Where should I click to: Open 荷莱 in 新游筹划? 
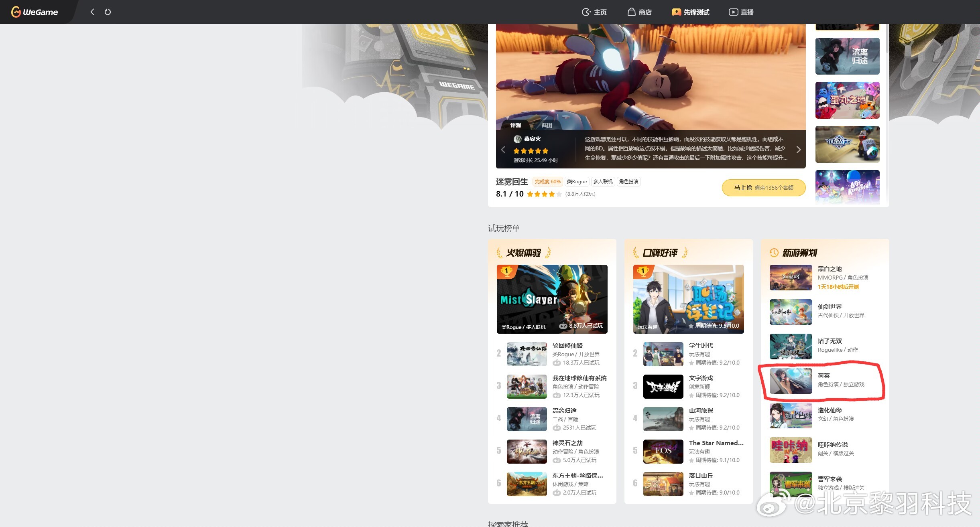825,381
